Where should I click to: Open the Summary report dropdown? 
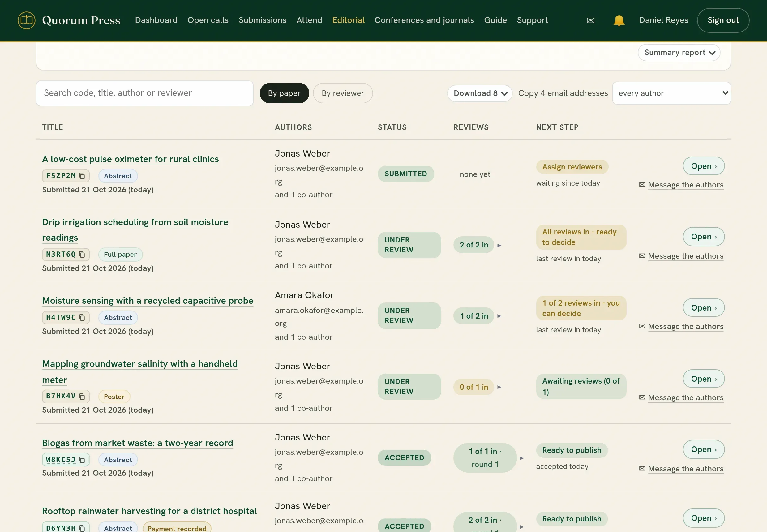[679, 53]
